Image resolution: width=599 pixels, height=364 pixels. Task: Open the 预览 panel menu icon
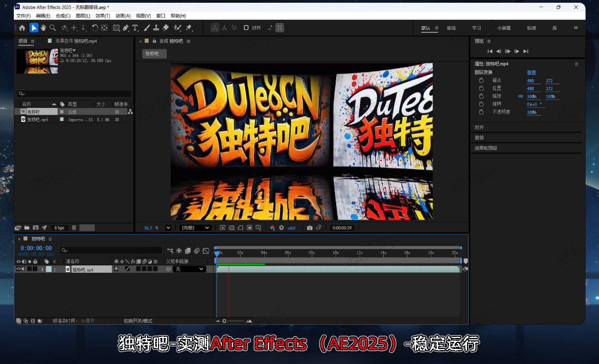click(x=489, y=41)
